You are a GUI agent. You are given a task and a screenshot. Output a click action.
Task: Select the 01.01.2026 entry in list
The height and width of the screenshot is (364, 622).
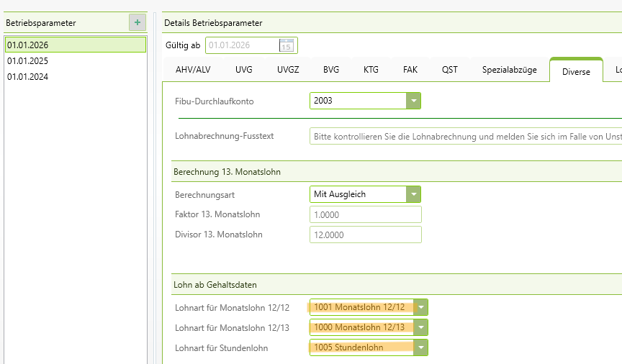pos(75,45)
